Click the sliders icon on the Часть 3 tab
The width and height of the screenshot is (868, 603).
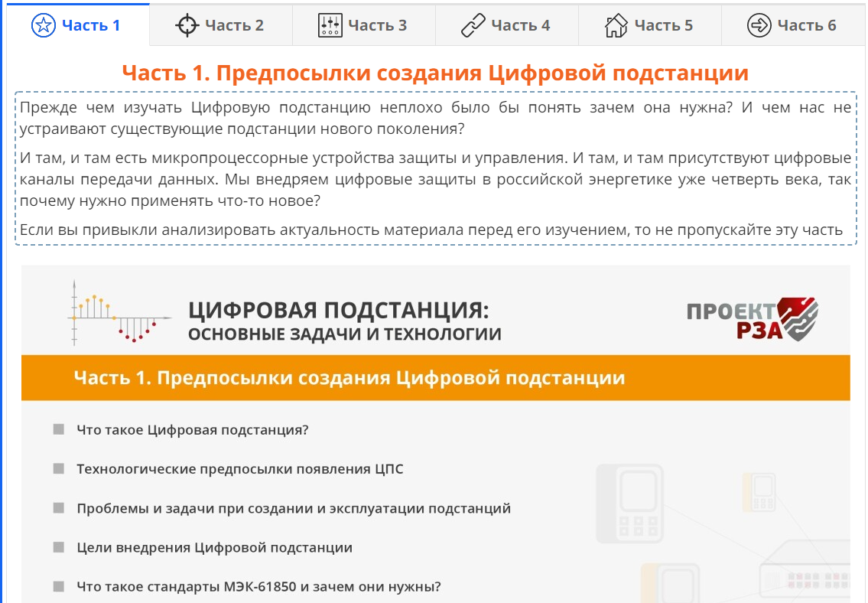pos(330,25)
